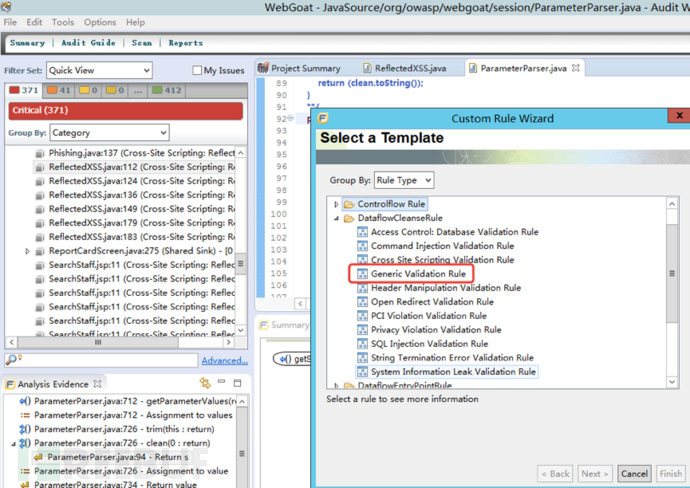Open the Tools menu

(x=63, y=22)
